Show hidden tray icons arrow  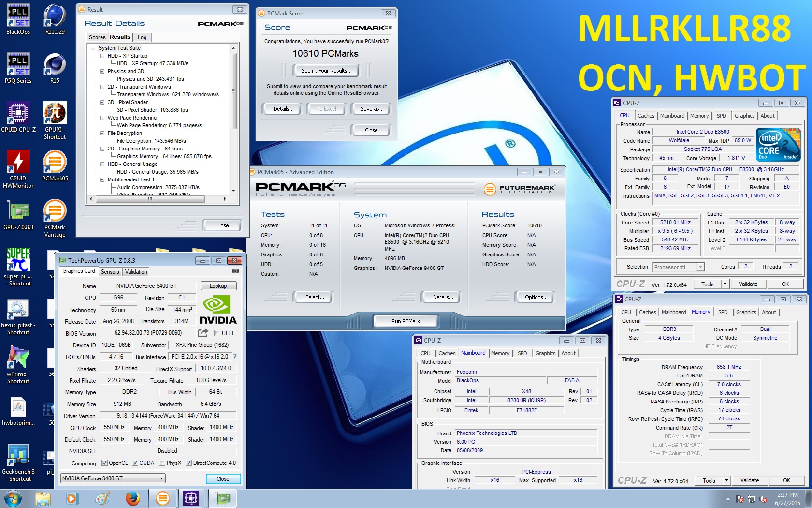pos(728,499)
